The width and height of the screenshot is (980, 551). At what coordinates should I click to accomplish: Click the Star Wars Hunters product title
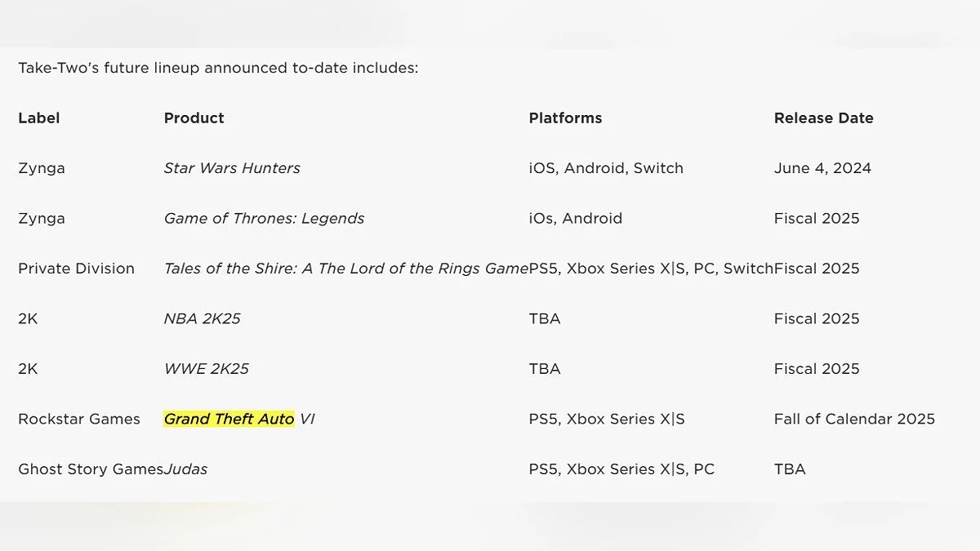(232, 169)
